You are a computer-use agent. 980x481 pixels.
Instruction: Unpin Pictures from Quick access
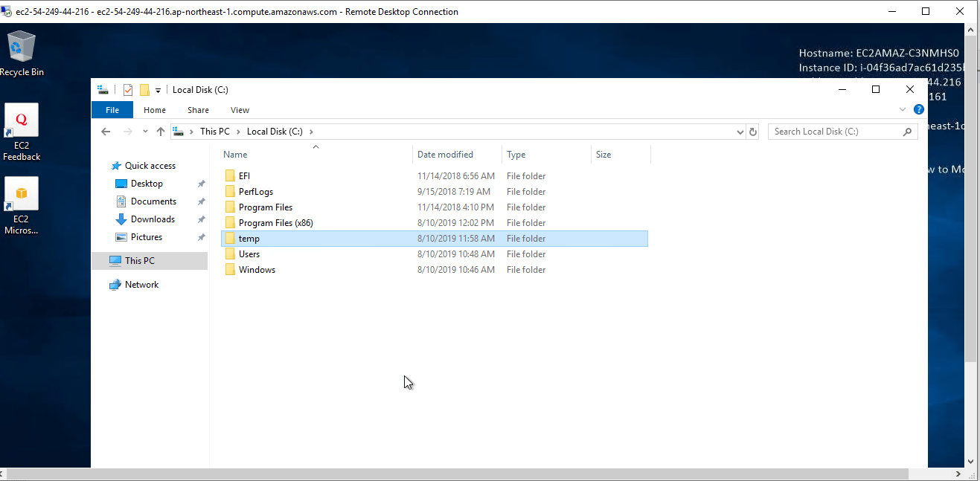click(201, 236)
